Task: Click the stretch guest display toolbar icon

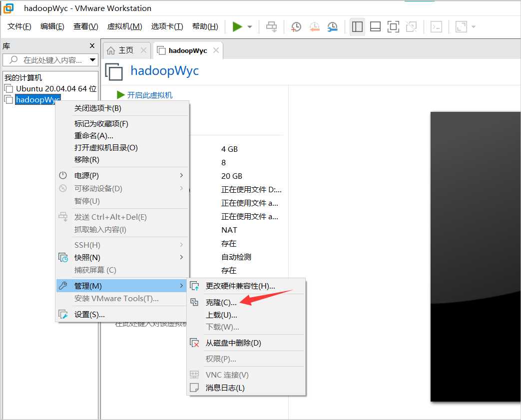Action: pos(461,26)
